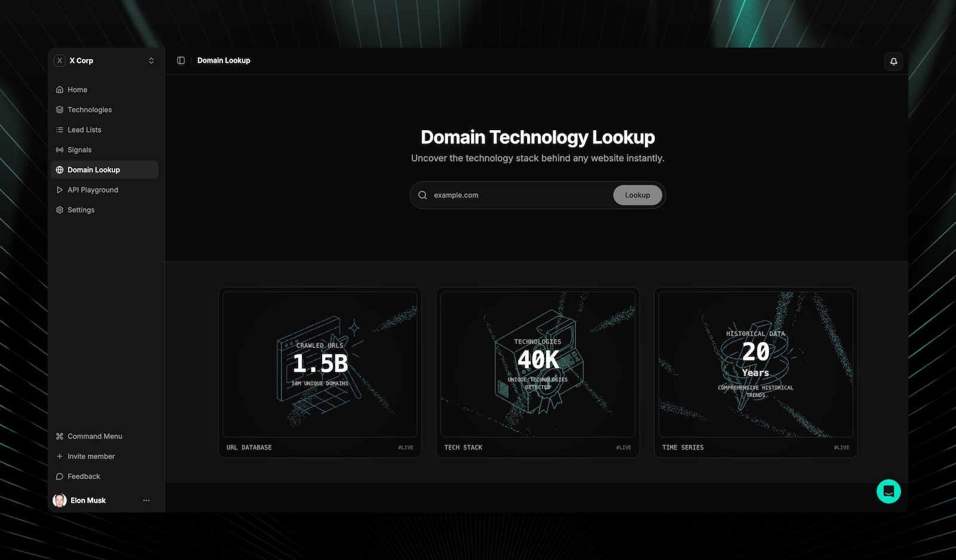Open Settings from the sidebar
956x560 pixels.
pos(81,210)
